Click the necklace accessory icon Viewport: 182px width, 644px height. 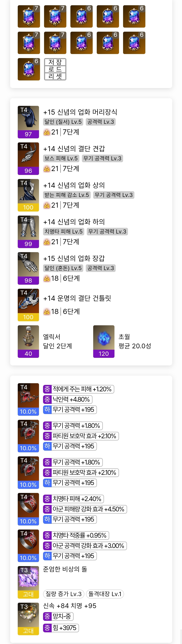pyautogui.click(x=28, y=399)
